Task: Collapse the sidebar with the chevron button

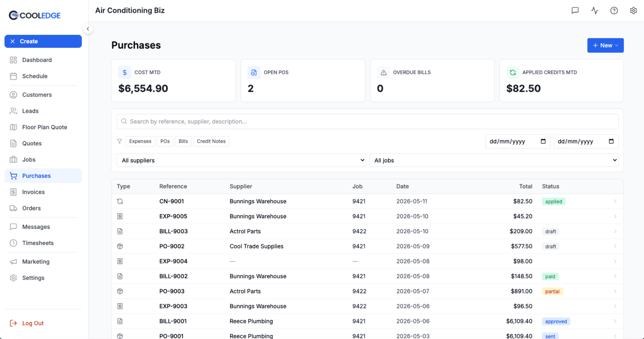Action: pos(88,29)
